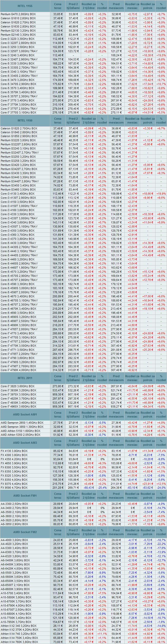Image resolution: width=167 pixels, height=644 pixels.
Task: Select Athlon II X4 760K 3,8Ghz BOX name
Action: click(x=19, y=642)
